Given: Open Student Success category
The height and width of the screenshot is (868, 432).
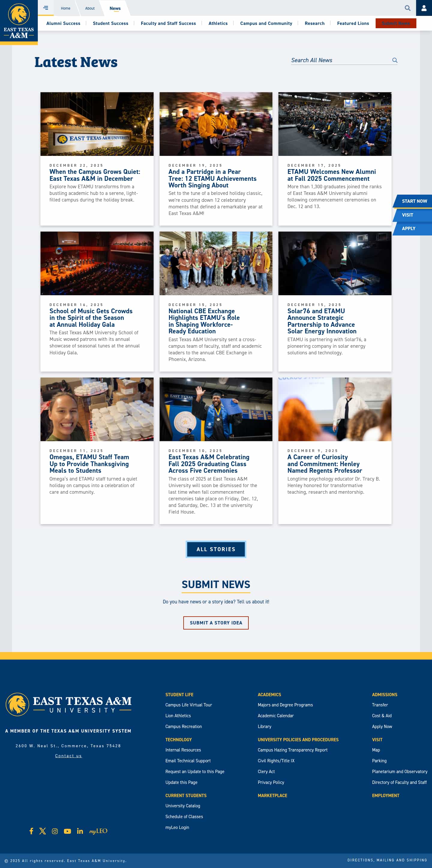Looking at the screenshot, I should coord(110,23).
